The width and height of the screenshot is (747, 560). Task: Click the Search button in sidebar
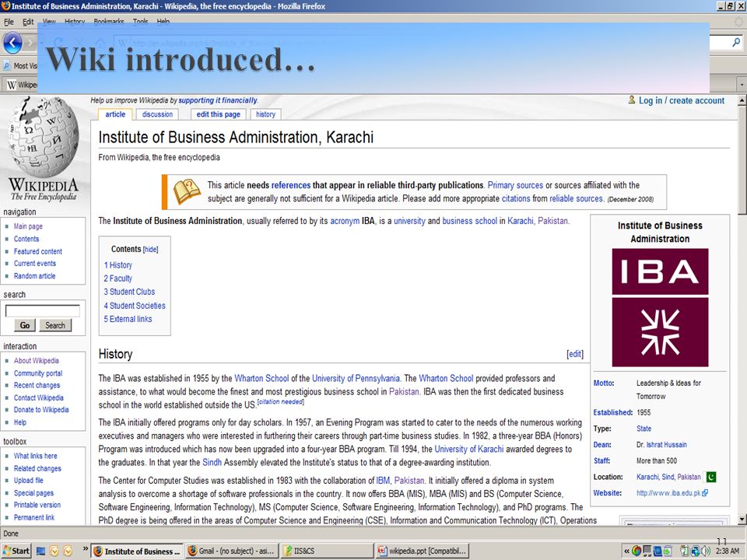click(55, 325)
